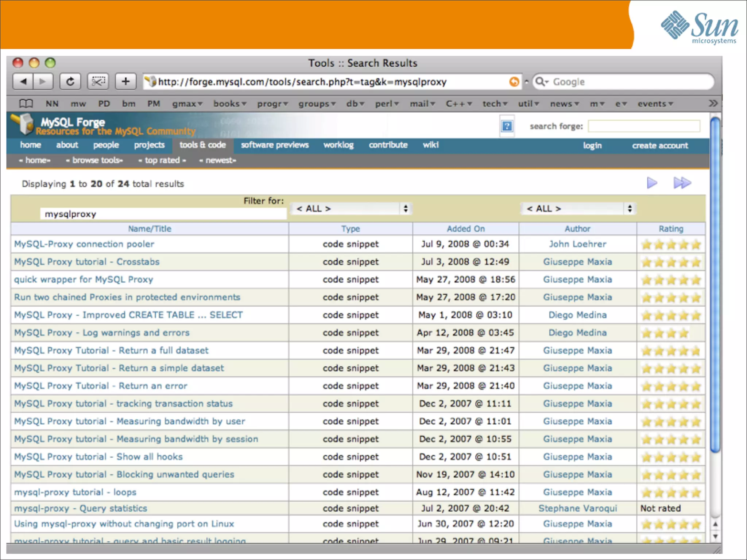
Task: Go back with the browser back arrow
Action: 23,81
